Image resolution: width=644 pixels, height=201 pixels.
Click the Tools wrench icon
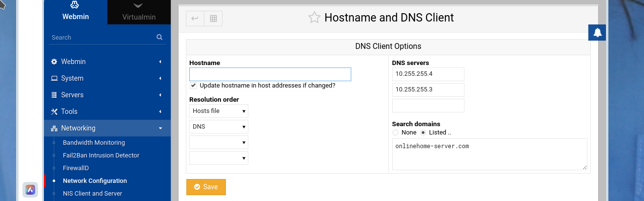coord(54,112)
